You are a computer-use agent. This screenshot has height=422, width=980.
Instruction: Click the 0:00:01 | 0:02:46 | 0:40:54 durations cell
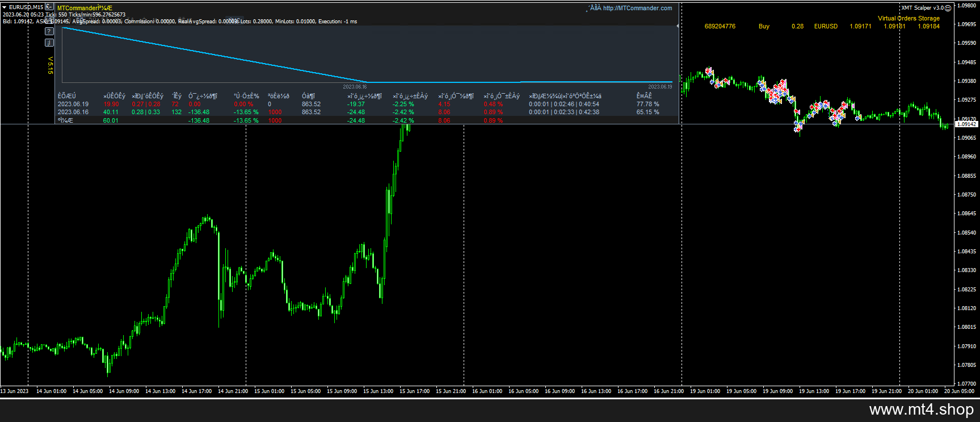point(564,104)
